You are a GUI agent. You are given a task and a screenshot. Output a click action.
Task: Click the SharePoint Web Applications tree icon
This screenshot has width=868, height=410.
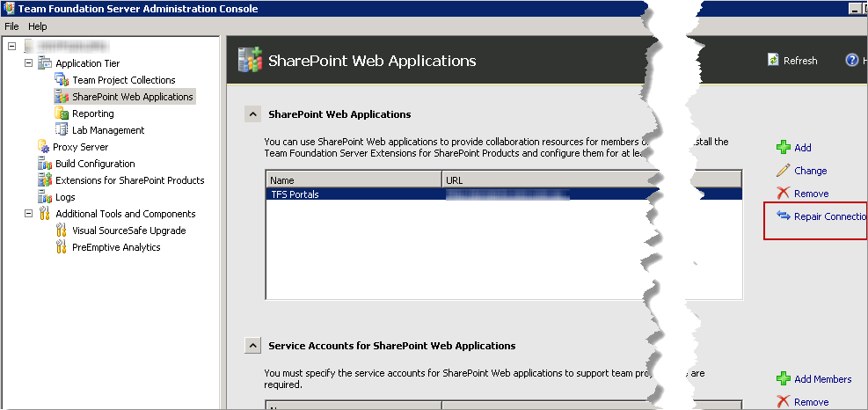[x=62, y=97]
